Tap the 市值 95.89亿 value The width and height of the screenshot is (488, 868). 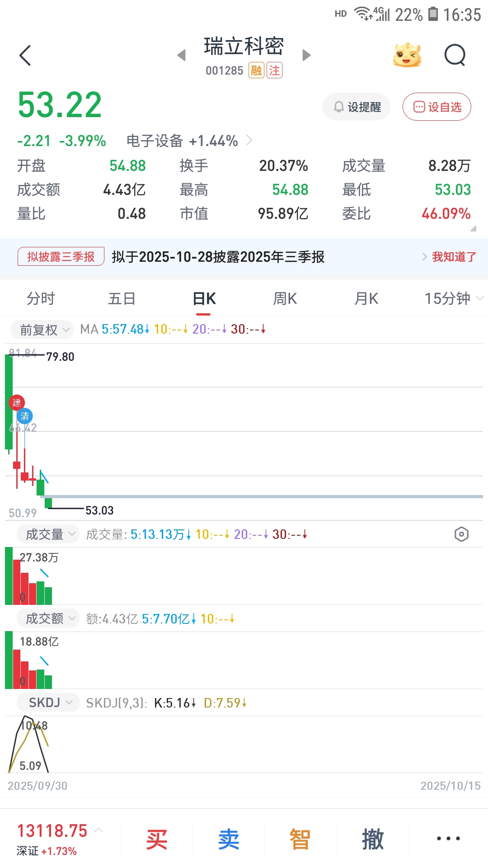[283, 214]
